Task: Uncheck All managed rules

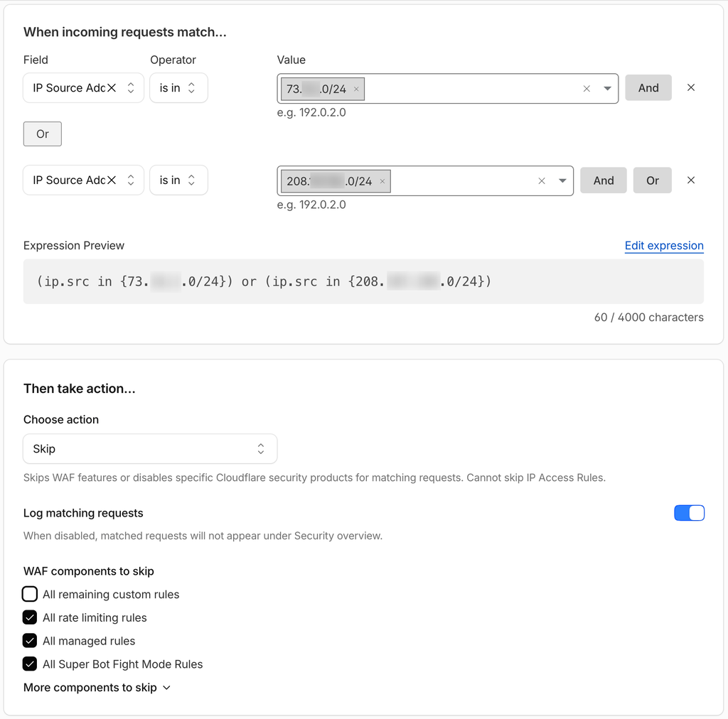Action: pyautogui.click(x=30, y=641)
